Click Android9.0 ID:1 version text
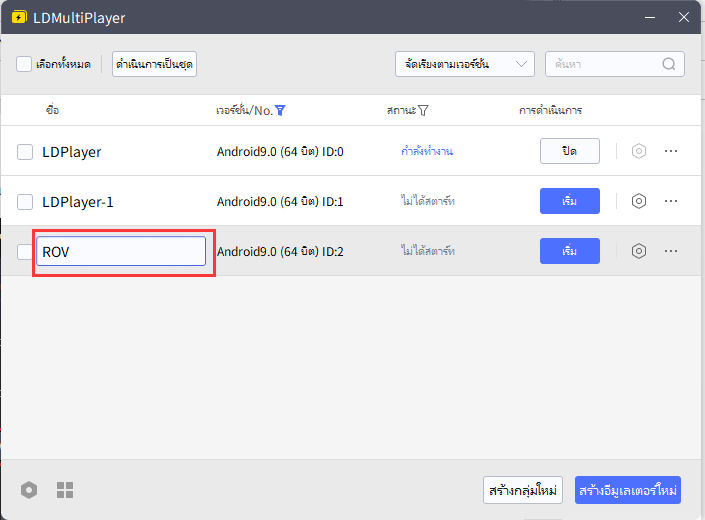Viewport: 705px width, 520px height. pos(280,201)
